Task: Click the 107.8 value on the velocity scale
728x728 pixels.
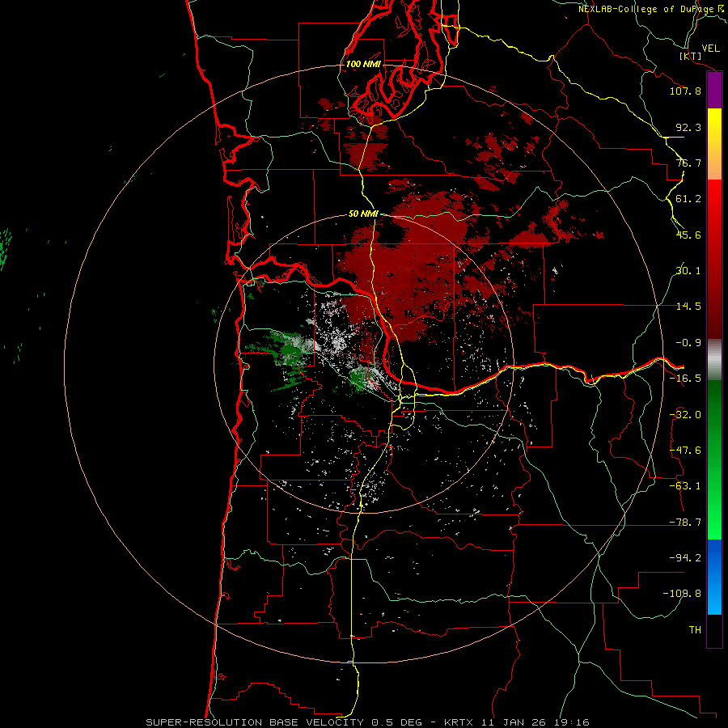Action: (685, 91)
